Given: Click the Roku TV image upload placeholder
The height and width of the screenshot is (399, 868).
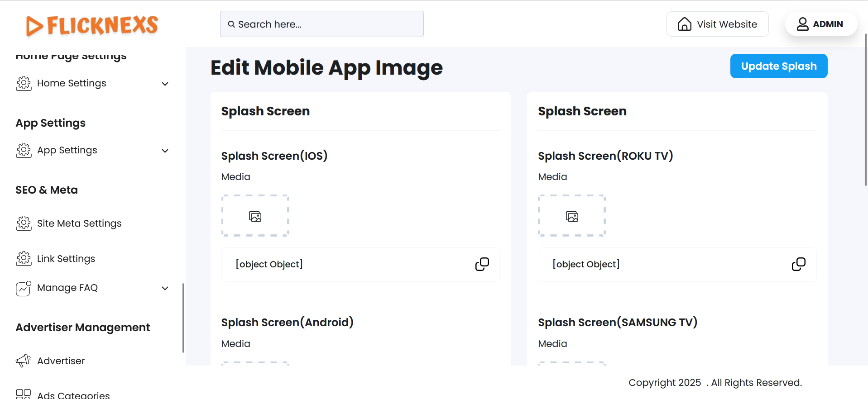Looking at the screenshot, I should (571, 216).
